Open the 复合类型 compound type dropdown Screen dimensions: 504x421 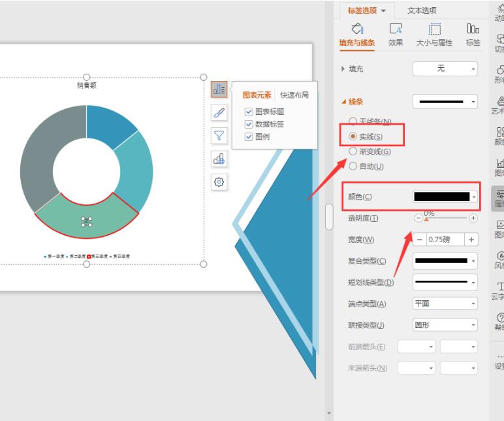click(445, 260)
